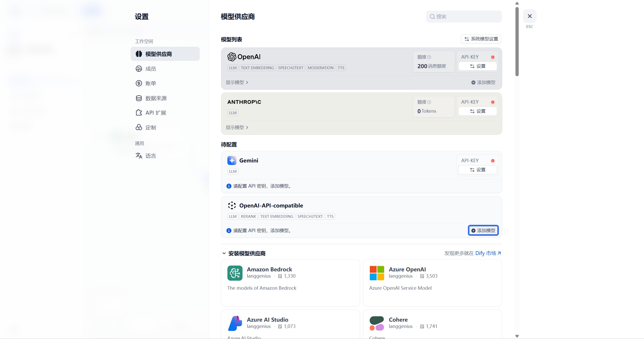Click the quota help icon under OpenAI

429,57
